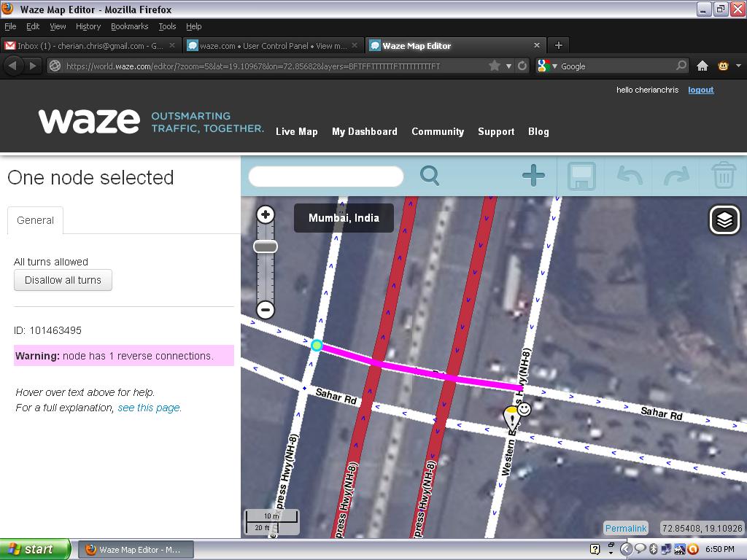Click the map zoom slider handle
This screenshot has height=560, width=747.
[266, 246]
